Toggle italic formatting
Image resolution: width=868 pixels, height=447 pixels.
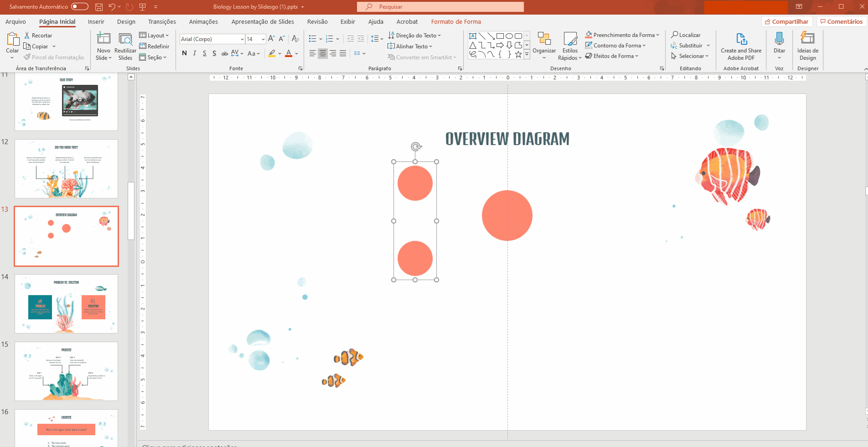(195, 53)
